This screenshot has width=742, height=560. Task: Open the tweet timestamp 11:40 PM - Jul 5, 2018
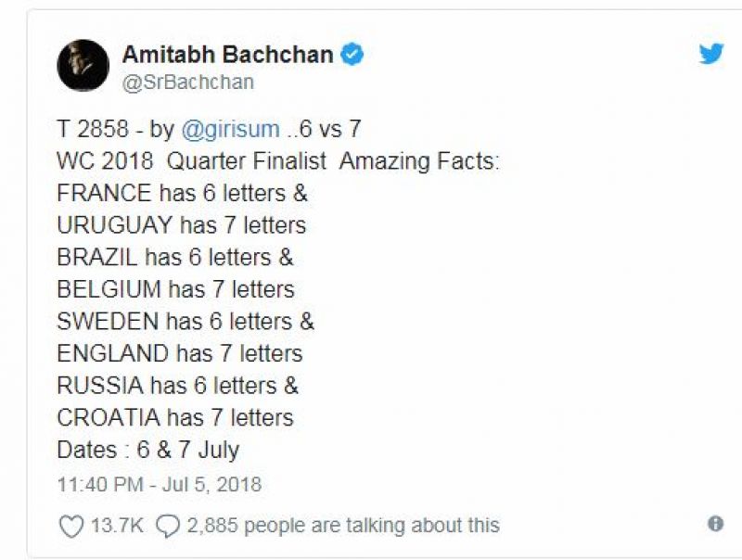click(x=153, y=482)
